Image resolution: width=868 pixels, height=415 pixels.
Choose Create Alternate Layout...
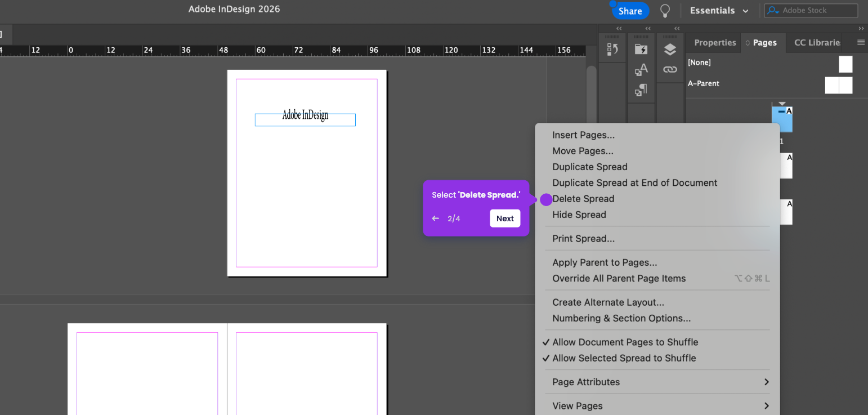pyautogui.click(x=657, y=302)
